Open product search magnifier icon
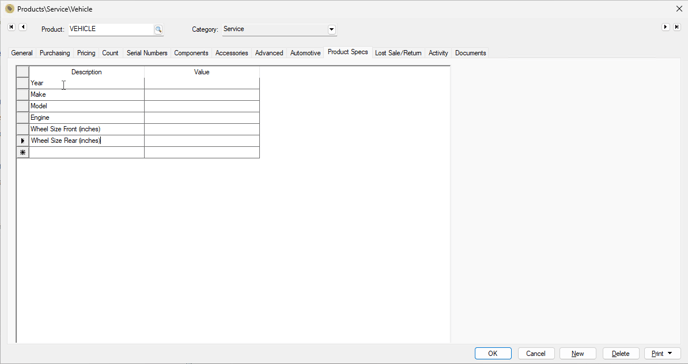 point(158,29)
